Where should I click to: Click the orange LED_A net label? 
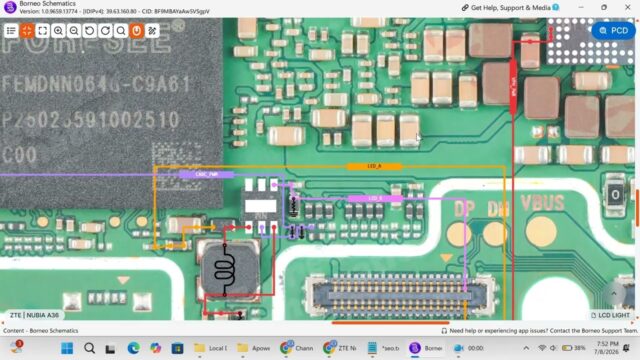click(374, 166)
